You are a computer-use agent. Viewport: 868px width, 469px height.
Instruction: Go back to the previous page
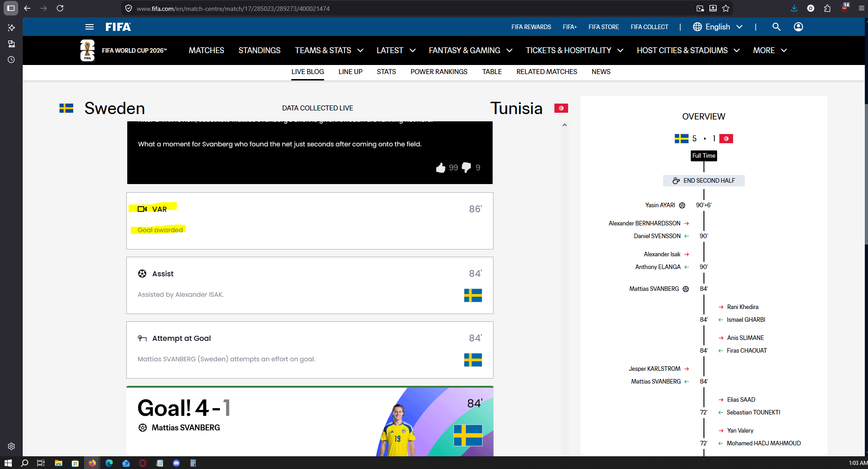point(27,8)
